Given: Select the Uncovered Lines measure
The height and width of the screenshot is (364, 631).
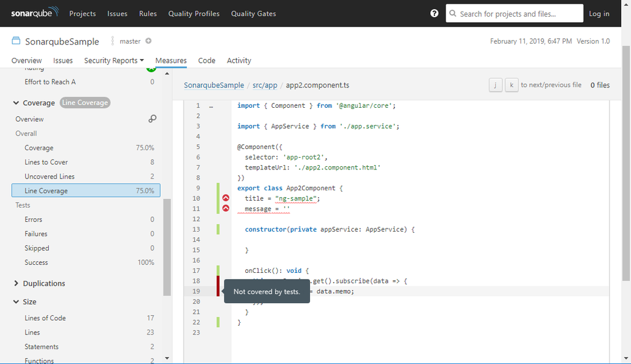Looking at the screenshot, I should (x=86, y=176).
